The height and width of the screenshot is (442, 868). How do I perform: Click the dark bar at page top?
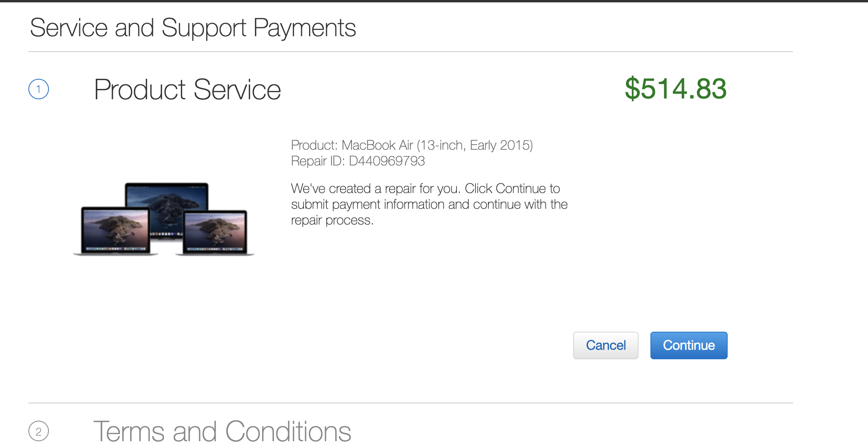[x=434, y=1]
